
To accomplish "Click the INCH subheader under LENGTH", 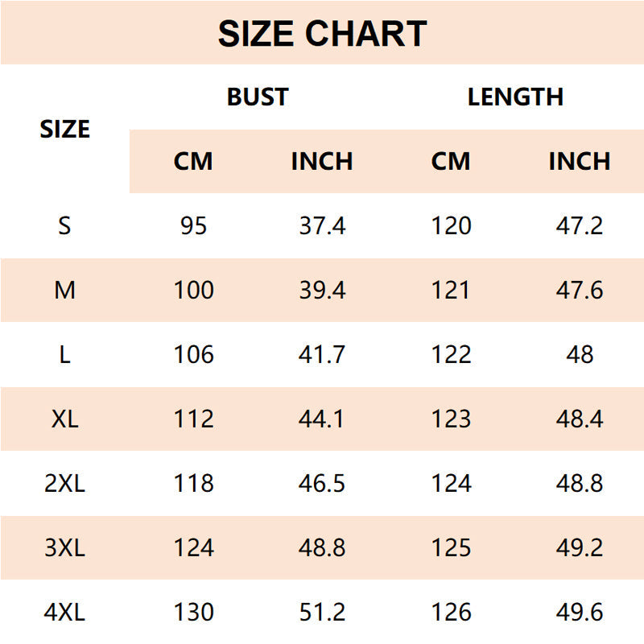I will point(580,161).
